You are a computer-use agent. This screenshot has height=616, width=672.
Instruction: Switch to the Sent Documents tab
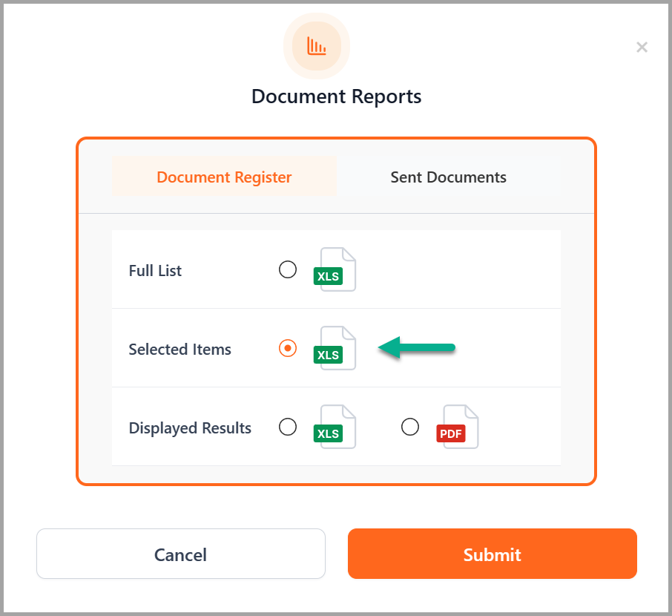pos(448,177)
